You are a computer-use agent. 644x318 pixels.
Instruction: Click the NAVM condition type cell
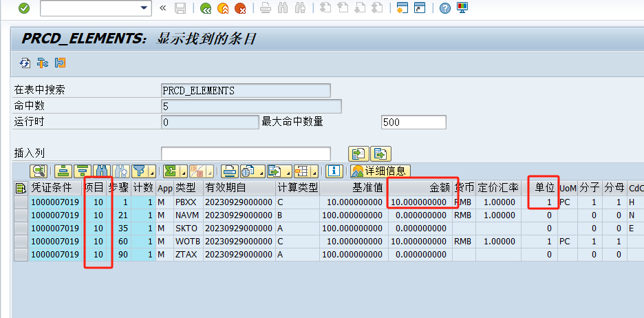188,215
